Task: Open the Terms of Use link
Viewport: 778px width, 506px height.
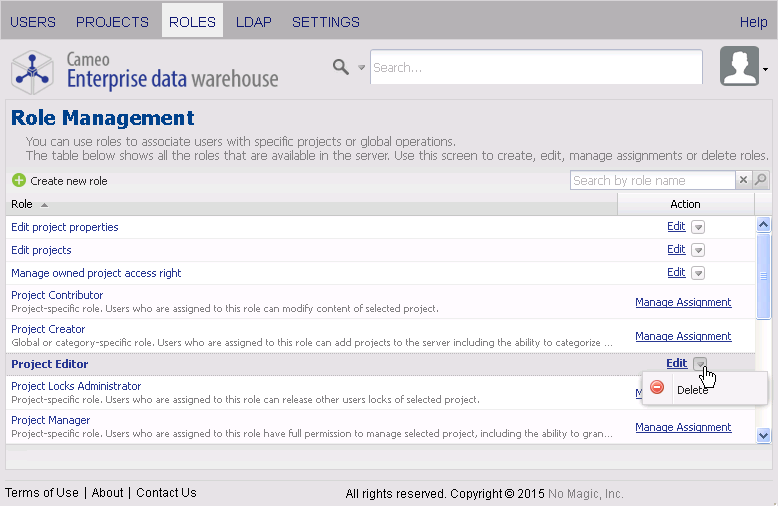Action: [42, 493]
